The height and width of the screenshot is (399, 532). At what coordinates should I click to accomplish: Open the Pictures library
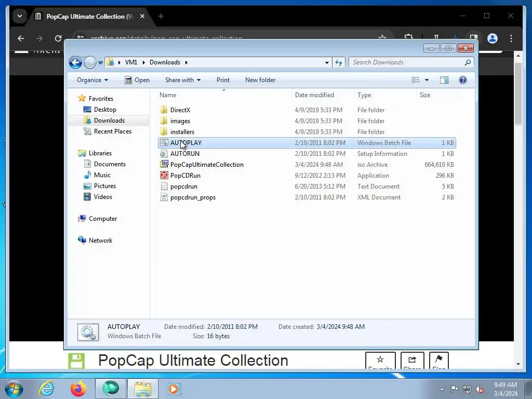click(105, 186)
